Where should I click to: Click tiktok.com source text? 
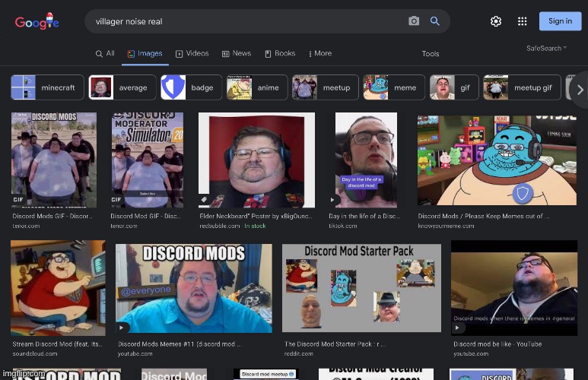[343, 226]
